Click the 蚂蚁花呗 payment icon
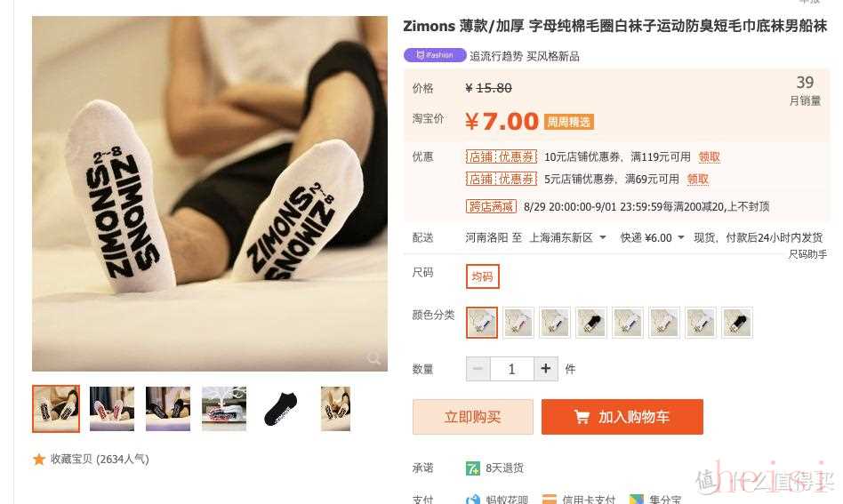Screen dimensions: 843x504 [x=472, y=500]
